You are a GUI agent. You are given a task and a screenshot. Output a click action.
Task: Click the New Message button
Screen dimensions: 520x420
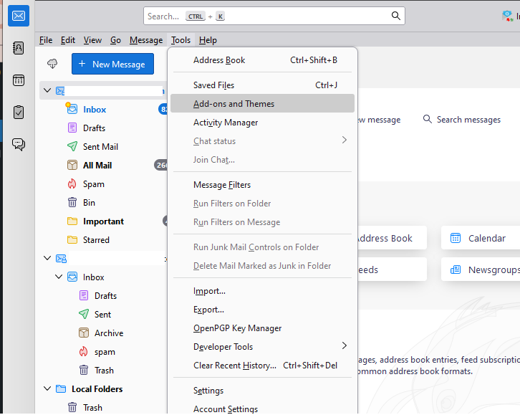coord(112,64)
